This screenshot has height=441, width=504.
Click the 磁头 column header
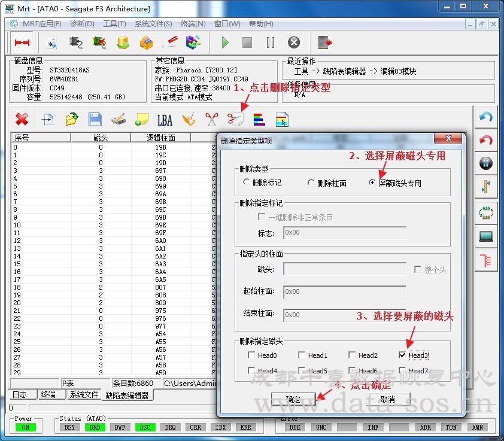click(100, 138)
